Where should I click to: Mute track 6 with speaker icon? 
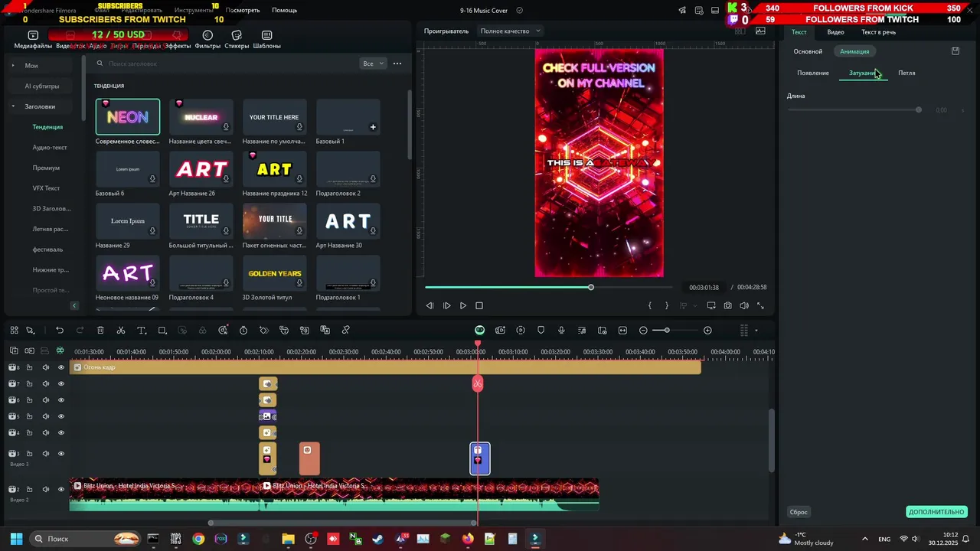click(x=45, y=400)
